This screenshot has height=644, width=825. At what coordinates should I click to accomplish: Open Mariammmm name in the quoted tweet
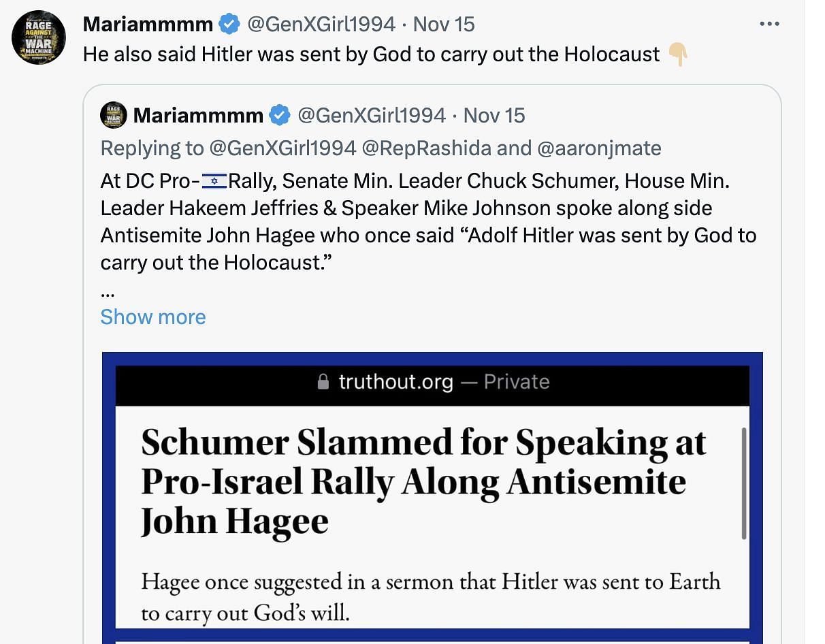click(x=198, y=116)
